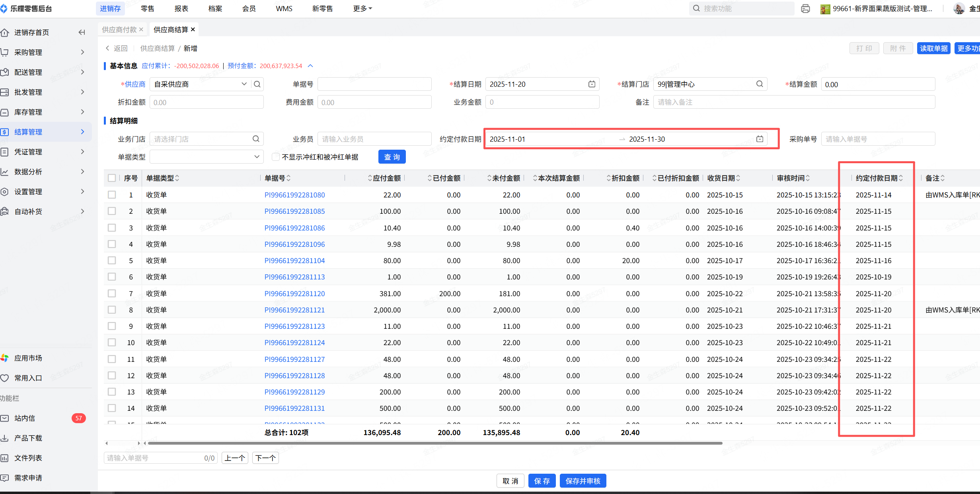Click the 备注 input field
Image resolution: width=980 pixels, height=494 pixels.
pos(793,102)
